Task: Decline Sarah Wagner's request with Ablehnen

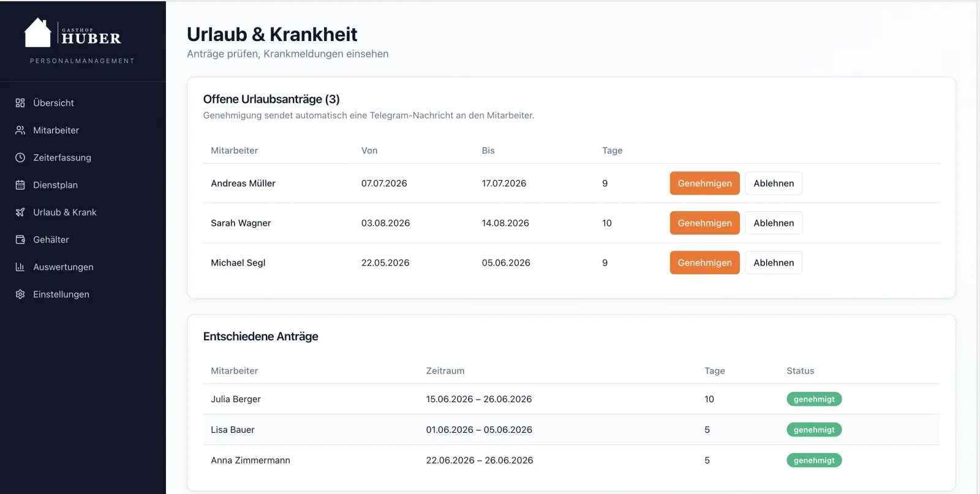Action: tap(774, 223)
